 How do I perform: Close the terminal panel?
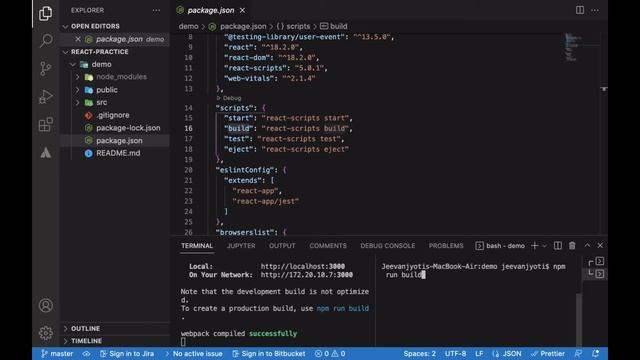click(600, 245)
